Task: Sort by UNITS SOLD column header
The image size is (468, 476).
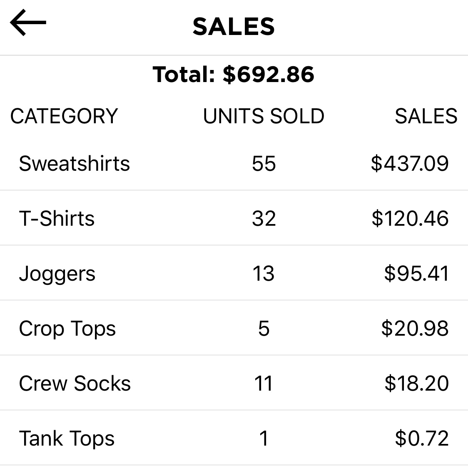Action: [263, 116]
